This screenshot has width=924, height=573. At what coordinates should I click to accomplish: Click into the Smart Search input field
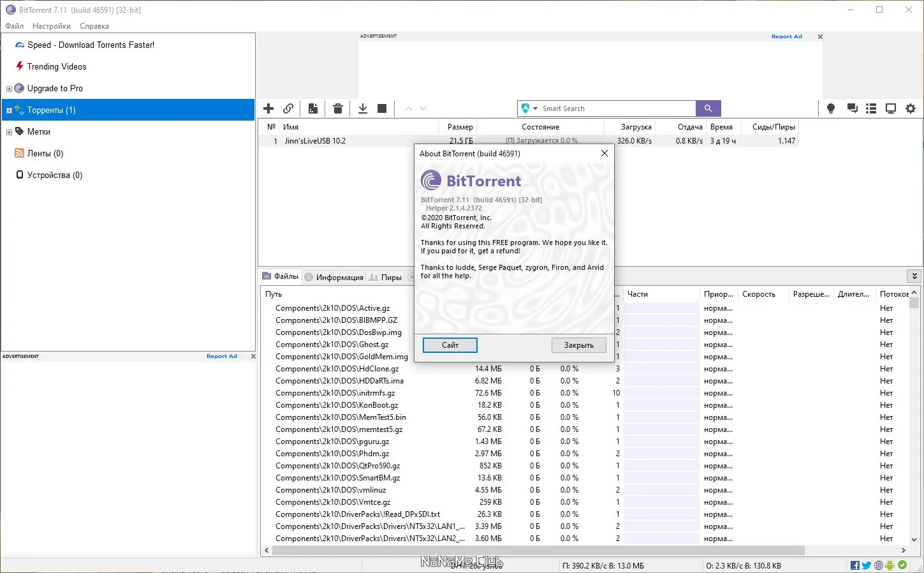point(617,108)
